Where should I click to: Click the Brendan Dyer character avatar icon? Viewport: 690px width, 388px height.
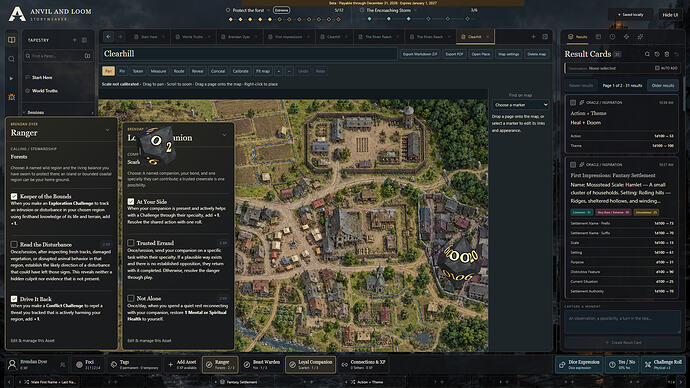point(12,364)
